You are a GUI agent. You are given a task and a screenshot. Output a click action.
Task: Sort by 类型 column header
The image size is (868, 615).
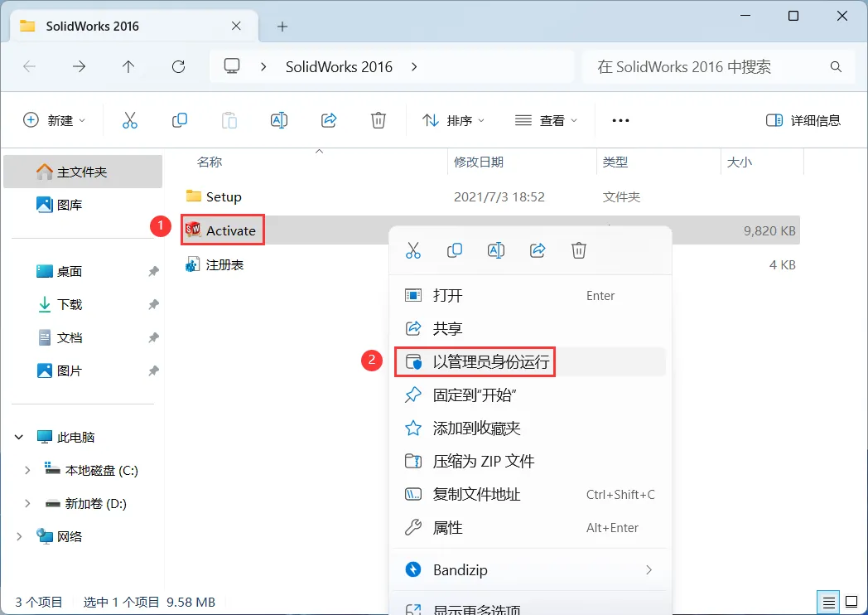615,162
